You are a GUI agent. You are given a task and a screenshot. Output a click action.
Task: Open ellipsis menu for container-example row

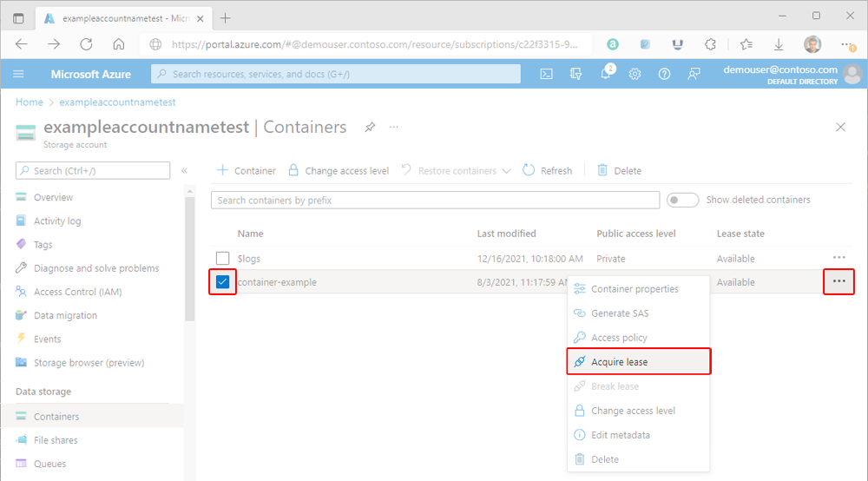[x=839, y=281]
